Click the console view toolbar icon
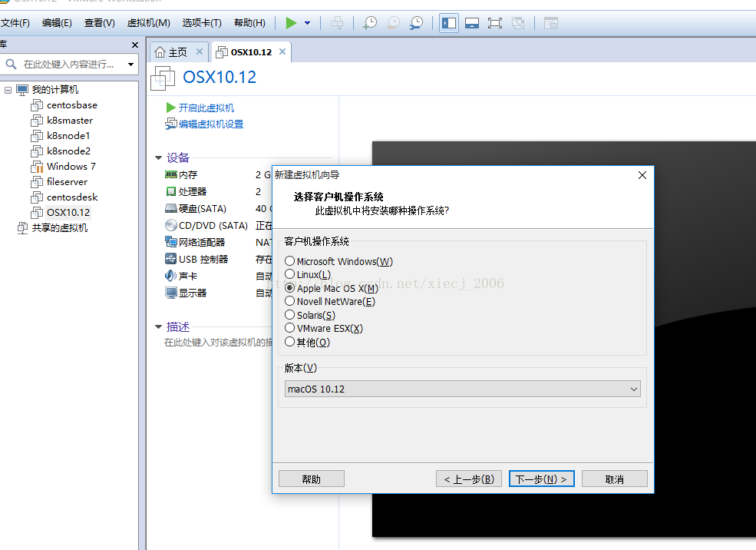The width and height of the screenshot is (756, 550). (550, 23)
